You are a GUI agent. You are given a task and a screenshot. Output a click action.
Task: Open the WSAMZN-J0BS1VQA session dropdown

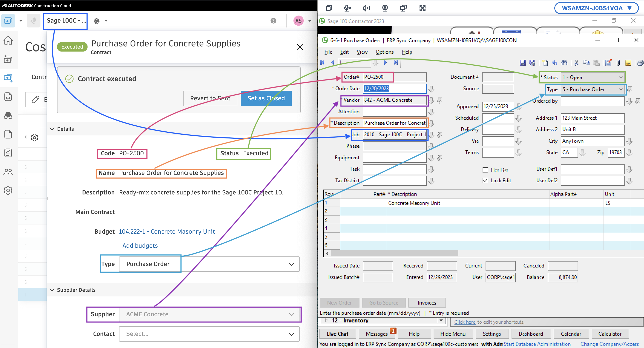(596, 8)
